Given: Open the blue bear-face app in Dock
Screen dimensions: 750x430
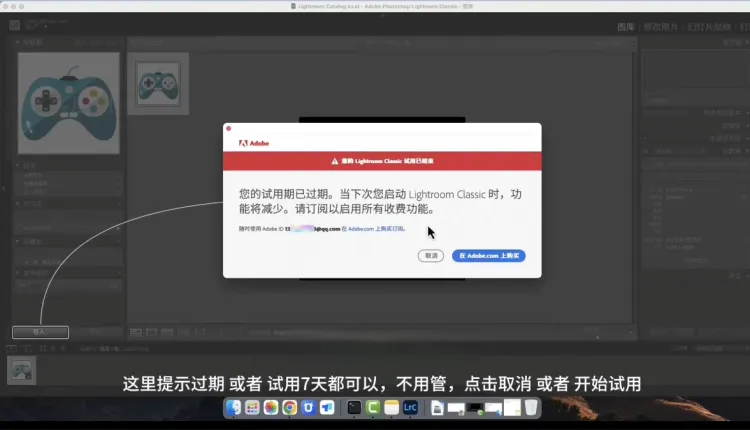Looking at the screenshot, I should click(x=308, y=408).
